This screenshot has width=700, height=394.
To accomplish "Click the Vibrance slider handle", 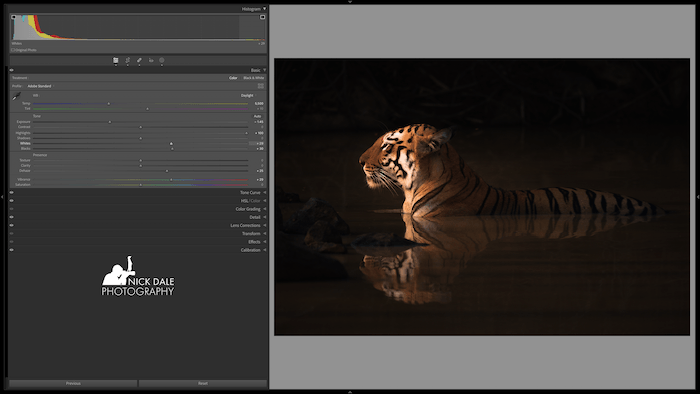I will [171, 179].
